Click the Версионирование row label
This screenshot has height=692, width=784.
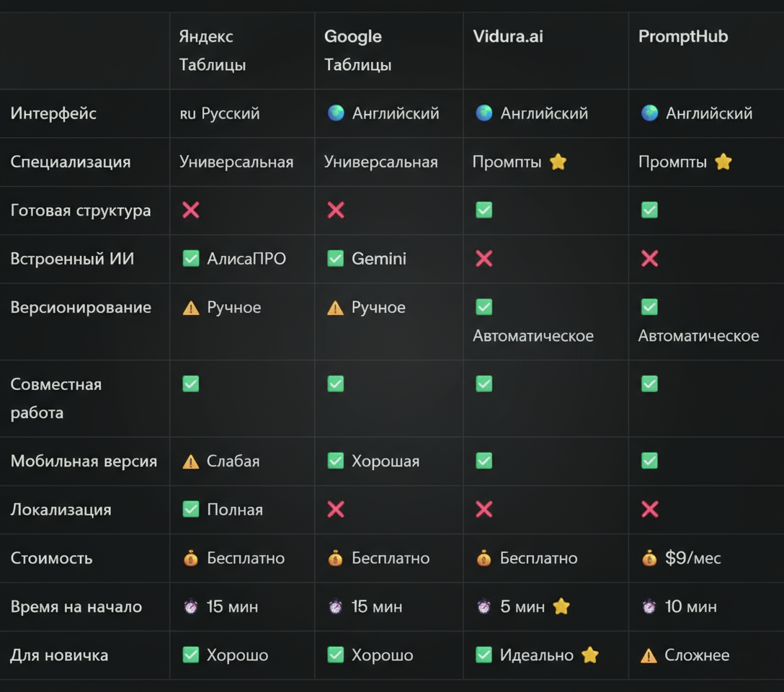[81, 308]
